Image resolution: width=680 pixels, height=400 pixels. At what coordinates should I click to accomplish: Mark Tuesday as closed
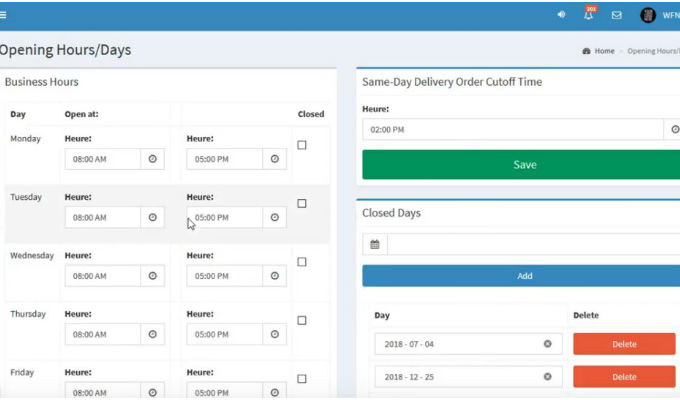point(302,203)
